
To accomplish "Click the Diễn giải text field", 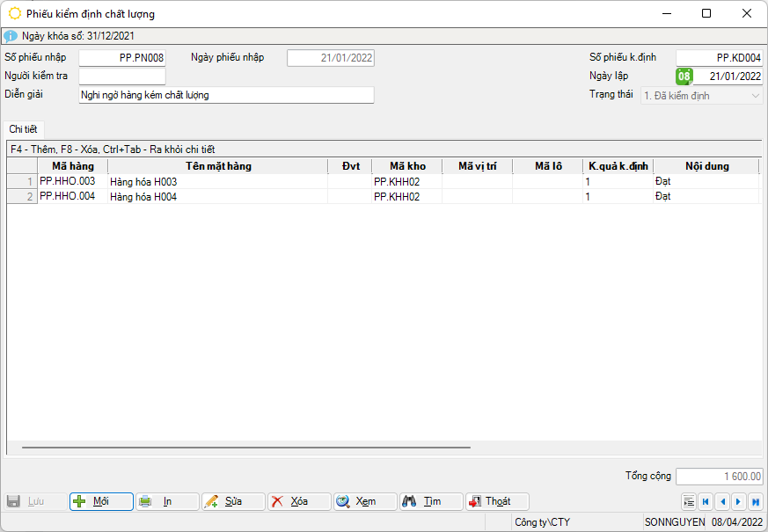I will [226, 95].
